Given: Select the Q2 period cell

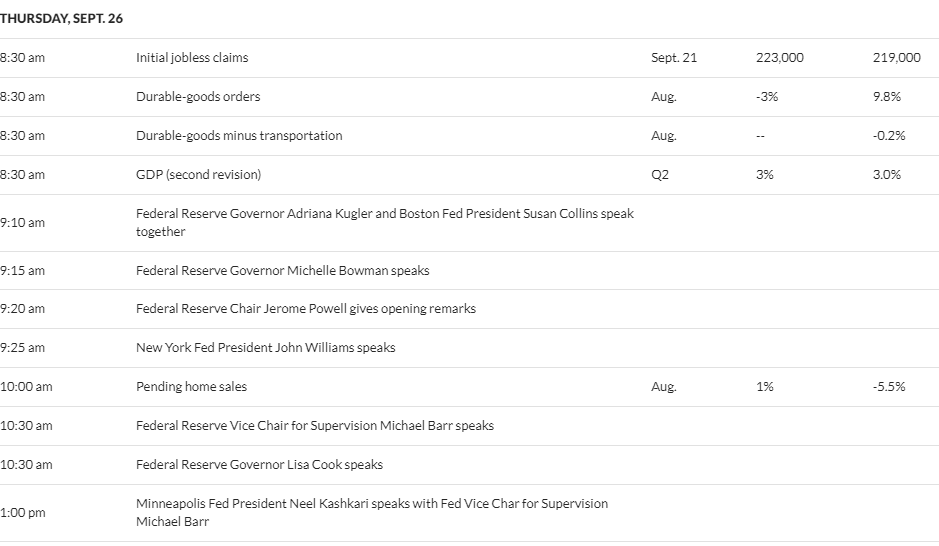Looking at the screenshot, I should (x=659, y=174).
